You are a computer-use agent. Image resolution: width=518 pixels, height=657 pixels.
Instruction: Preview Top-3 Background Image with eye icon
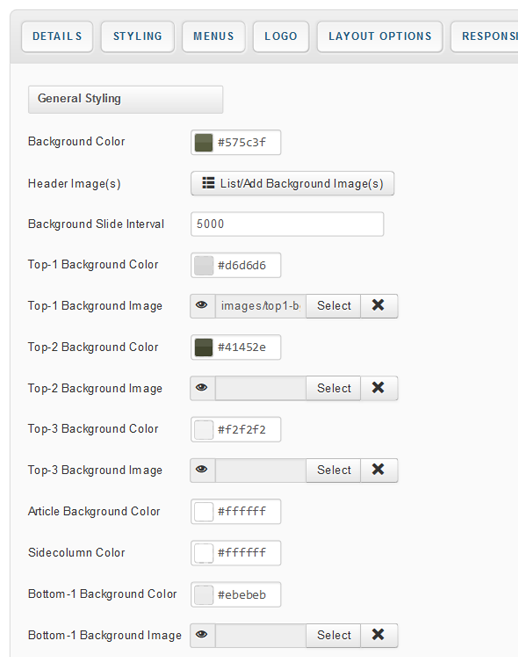(202, 470)
